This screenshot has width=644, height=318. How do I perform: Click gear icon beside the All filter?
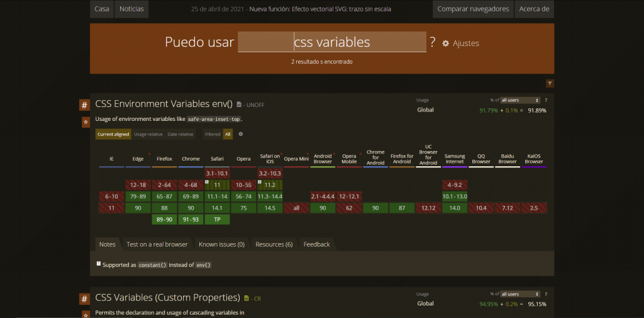point(241,134)
